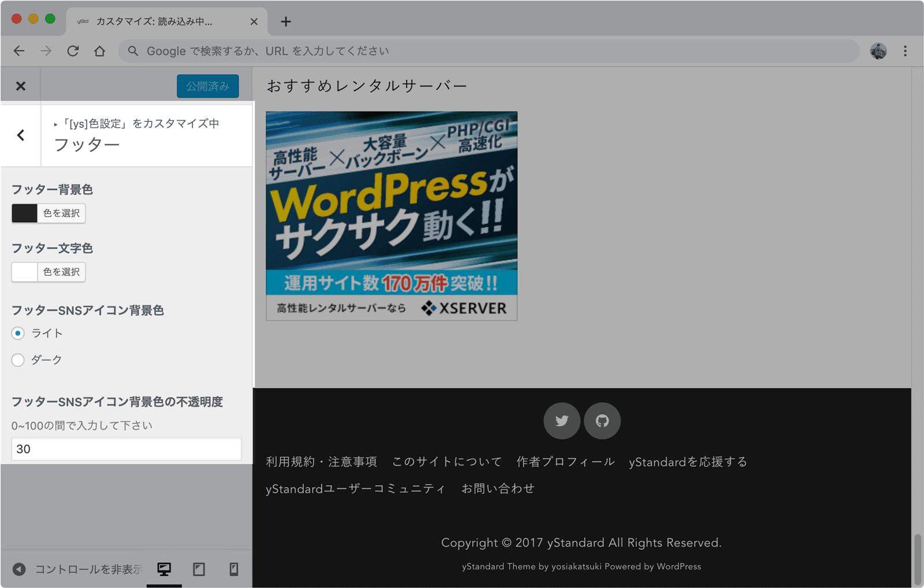
Task: Open このサイトについて footer link
Action: [x=447, y=462]
